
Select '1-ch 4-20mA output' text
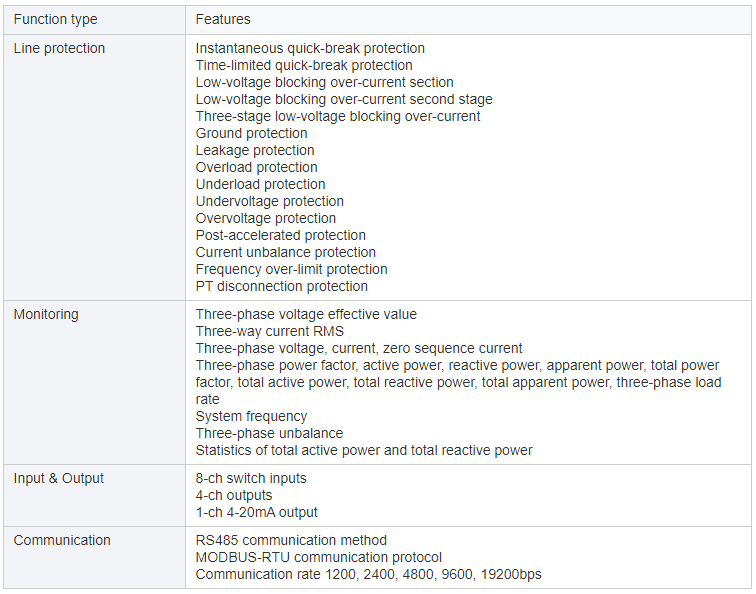(256, 512)
